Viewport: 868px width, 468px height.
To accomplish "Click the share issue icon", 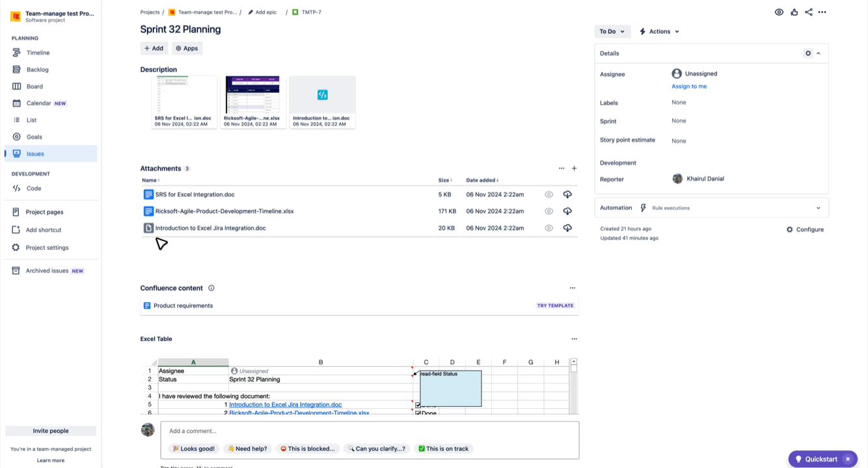I will point(808,12).
